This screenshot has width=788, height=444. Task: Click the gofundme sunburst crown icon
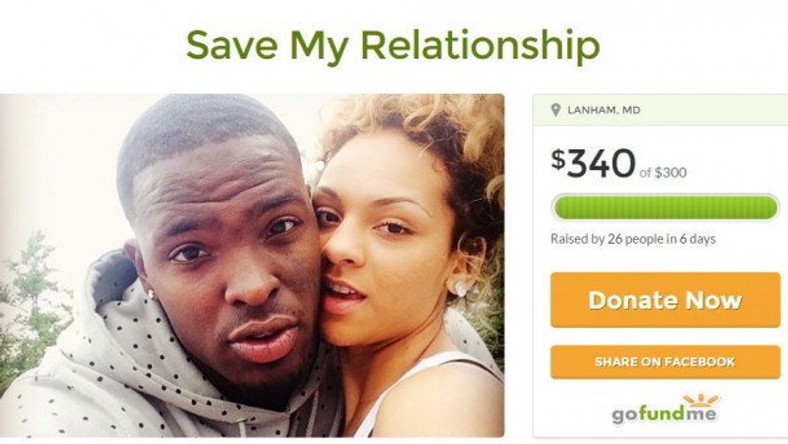coord(701,401)
